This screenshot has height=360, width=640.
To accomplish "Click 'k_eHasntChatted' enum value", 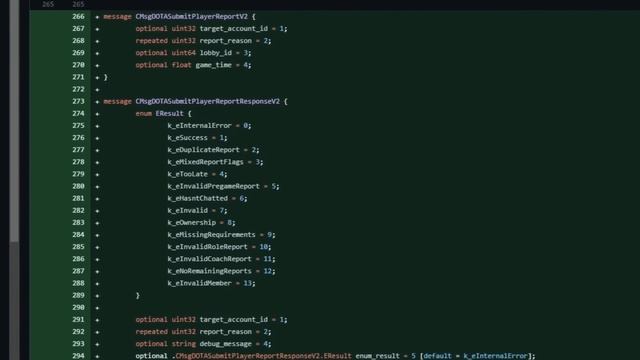I will [x=198, y=198].
